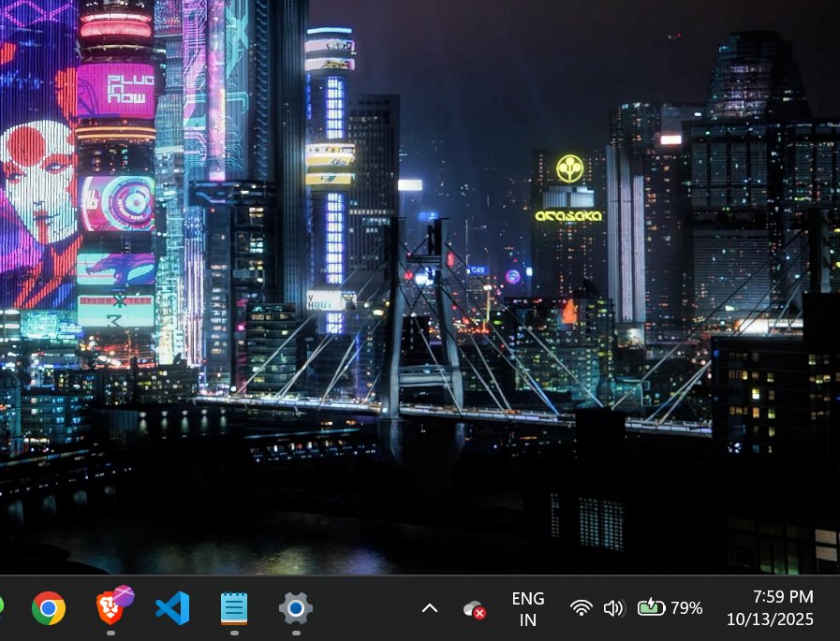Click the OneDrive sync error icon
840x641 pixels.
474,609
